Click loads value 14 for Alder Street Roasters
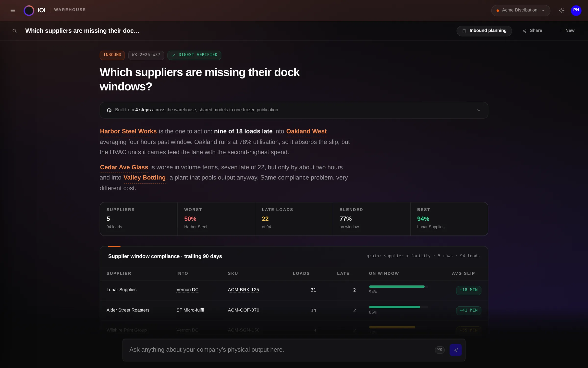Image resolution: width=588 pixels, height=368 pixels. tap(313, 310)
